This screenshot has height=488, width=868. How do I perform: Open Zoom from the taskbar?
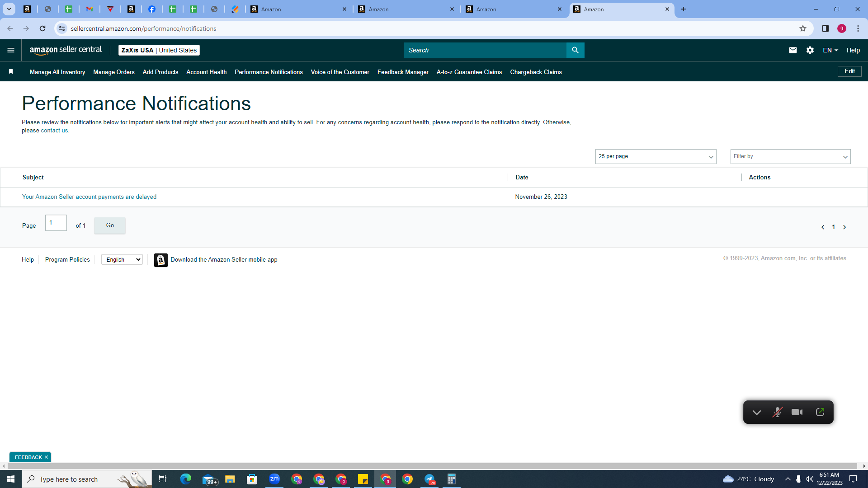pos(274,479)
